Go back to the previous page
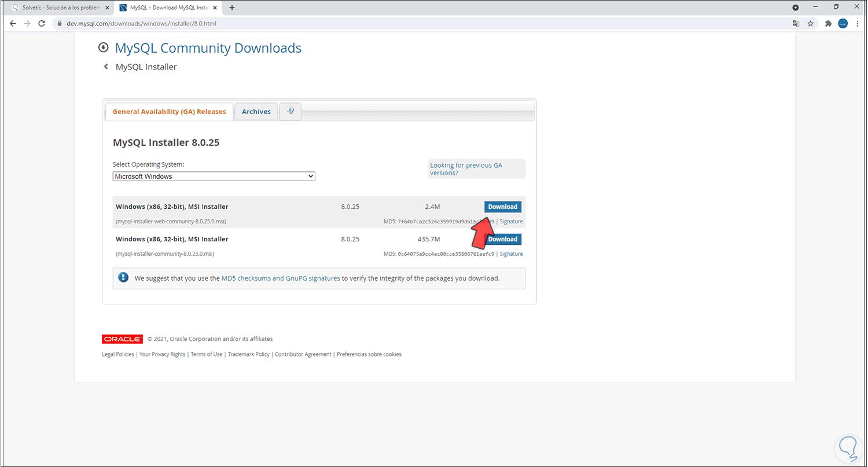 [x=13, y=24]
